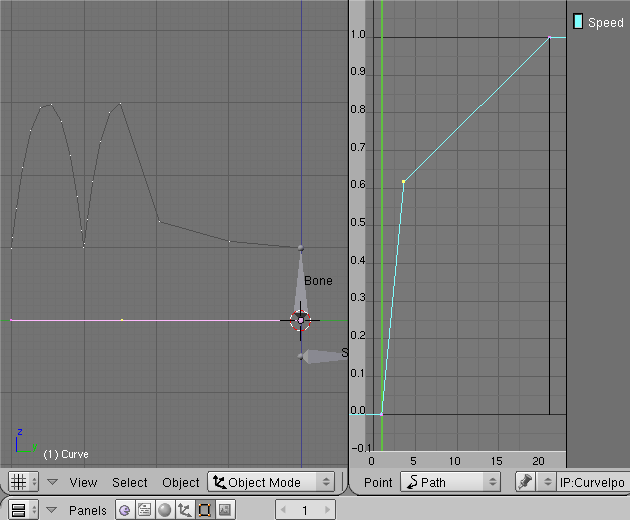
Task: Collapse the Buttons window header triangle
Action: (51, 510)
